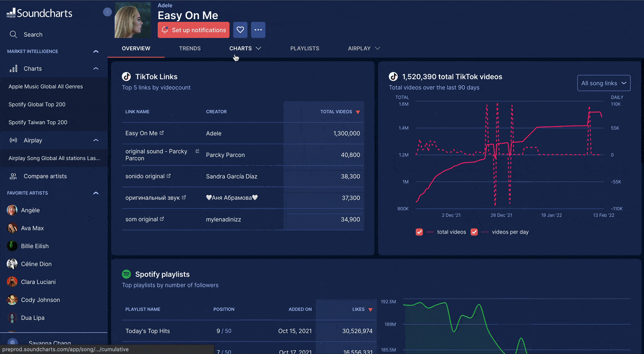Switch to the Playlists tab

coord(304,48)
